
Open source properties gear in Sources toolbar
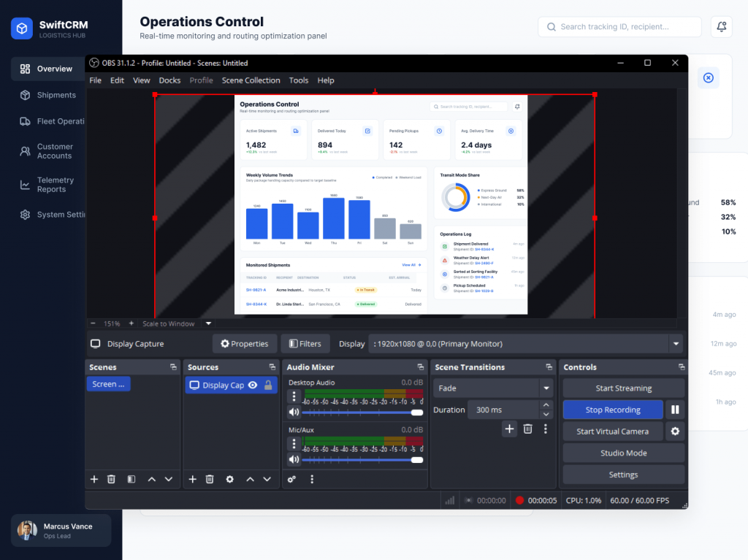(x=229, y=479)
